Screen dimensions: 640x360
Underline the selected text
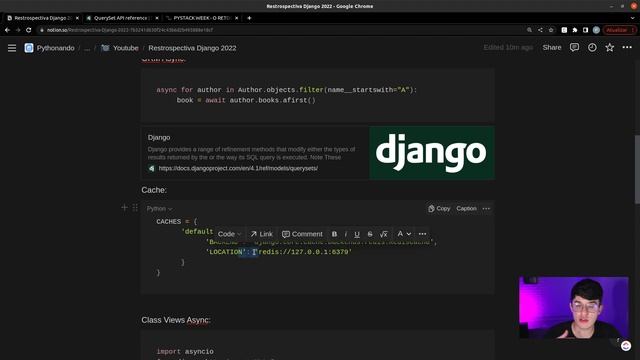point(357,234)
